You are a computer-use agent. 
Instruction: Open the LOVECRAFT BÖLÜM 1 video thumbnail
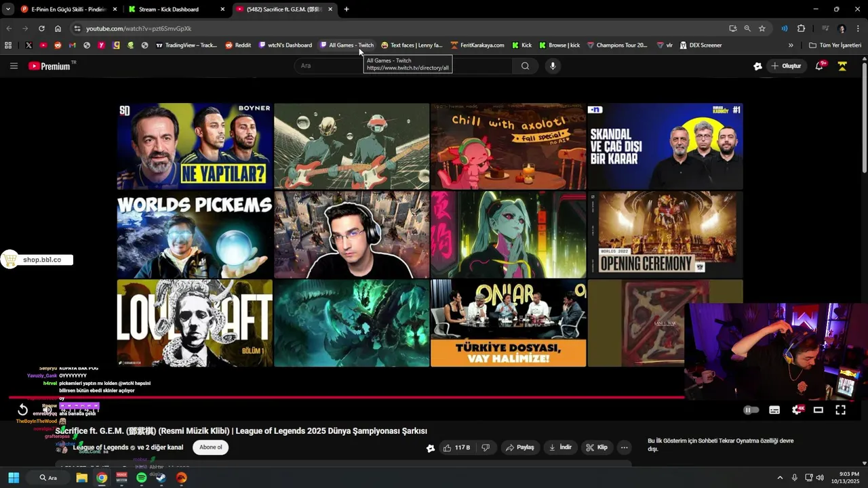195,323
